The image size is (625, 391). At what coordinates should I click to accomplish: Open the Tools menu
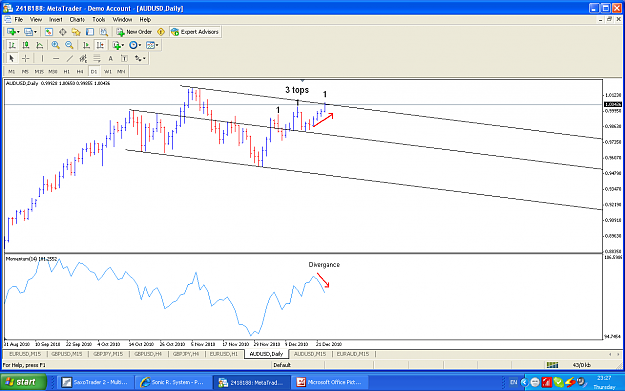(98, 20)
